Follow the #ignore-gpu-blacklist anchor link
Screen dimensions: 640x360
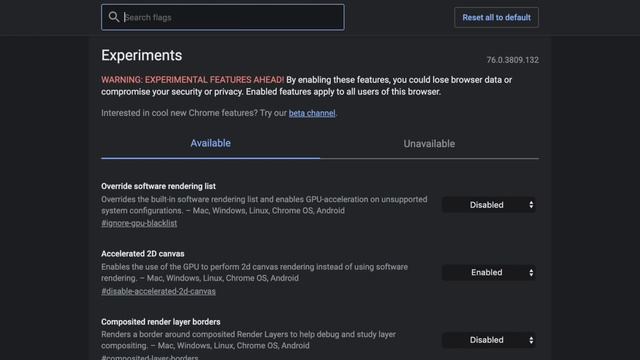coord(139,223)
